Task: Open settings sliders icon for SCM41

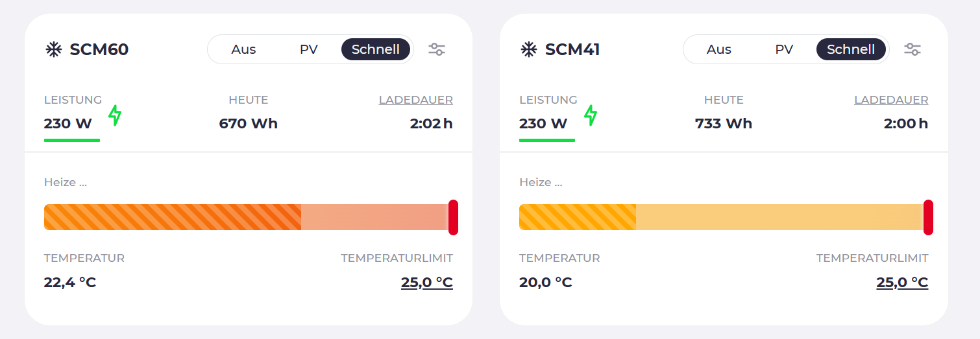Action: click(913, 49)
